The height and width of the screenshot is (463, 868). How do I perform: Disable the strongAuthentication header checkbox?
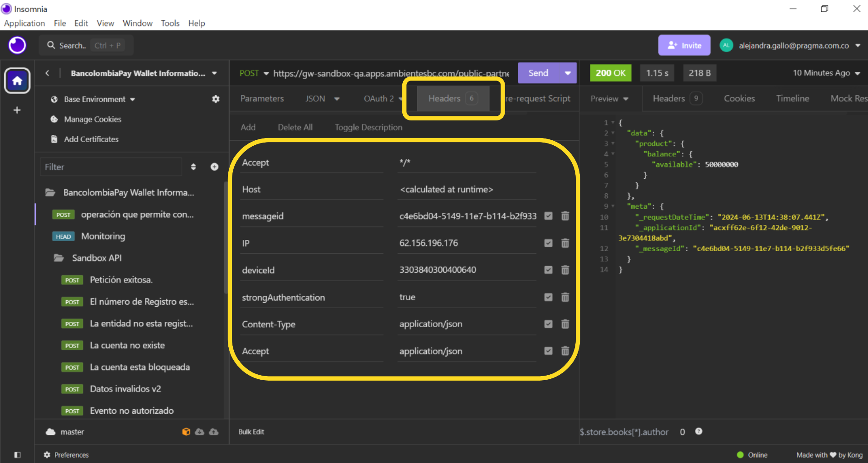548,297
